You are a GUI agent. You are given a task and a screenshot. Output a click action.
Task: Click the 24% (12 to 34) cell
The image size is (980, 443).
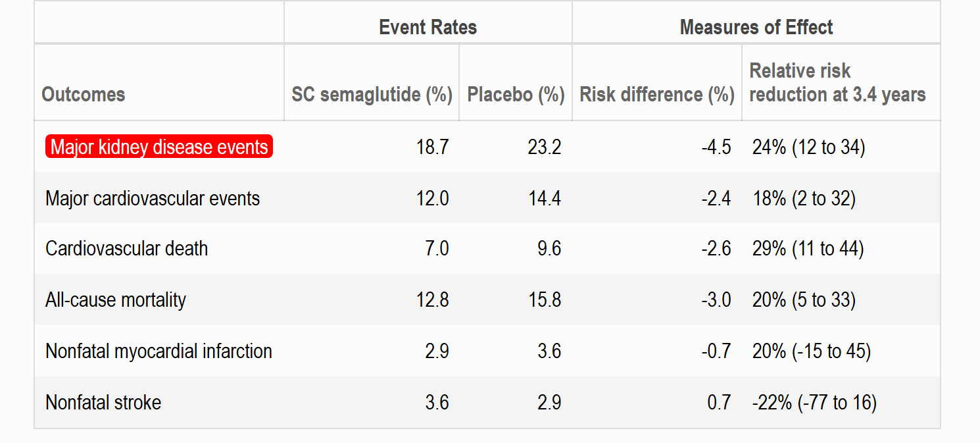808,147
